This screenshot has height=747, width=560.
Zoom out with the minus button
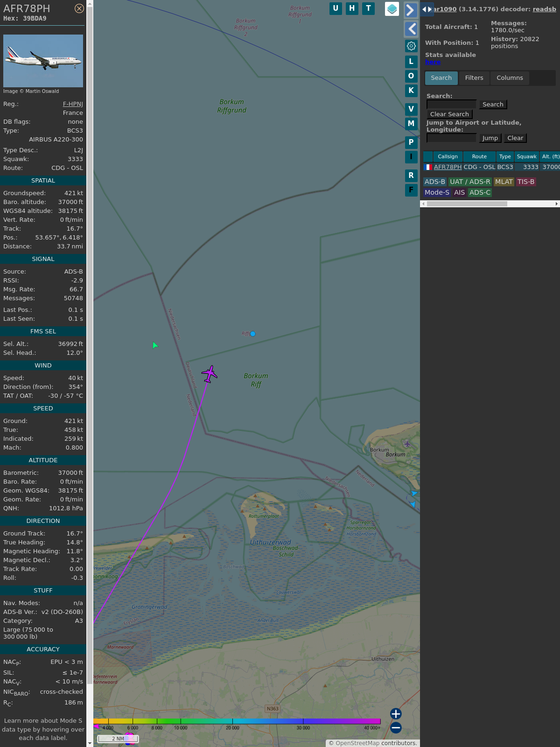396,727
